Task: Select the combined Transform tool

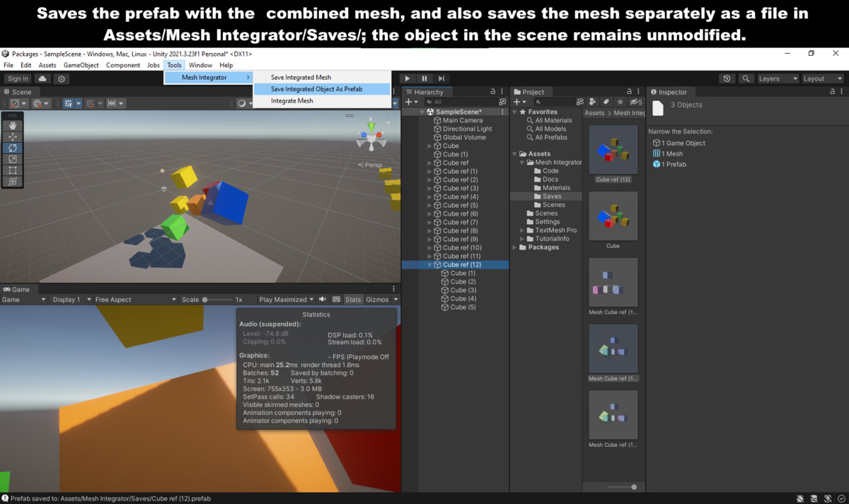Action: pyautogui.click(x=13, y=182)
